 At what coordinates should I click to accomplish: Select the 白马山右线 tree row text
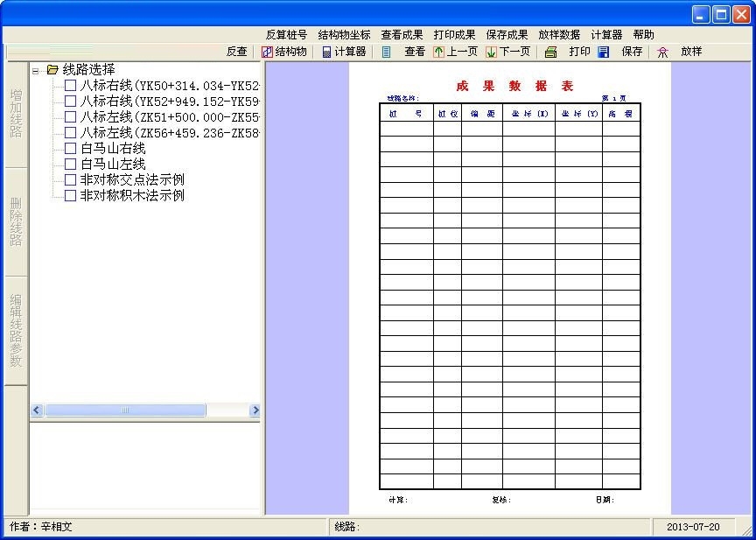(x=113, y=149)
